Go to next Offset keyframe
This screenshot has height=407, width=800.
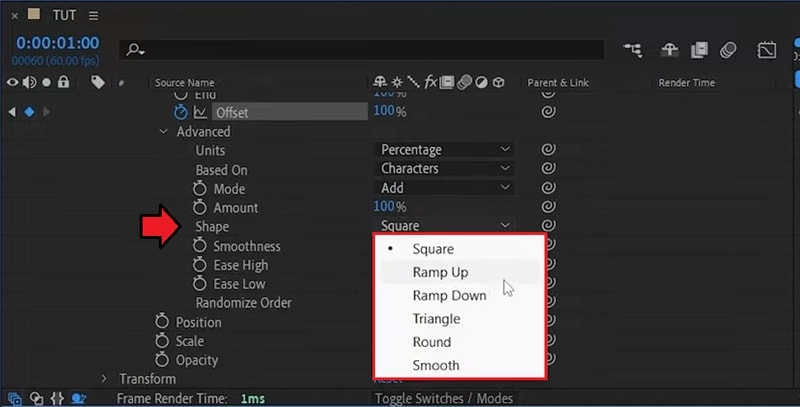point(46,112)
